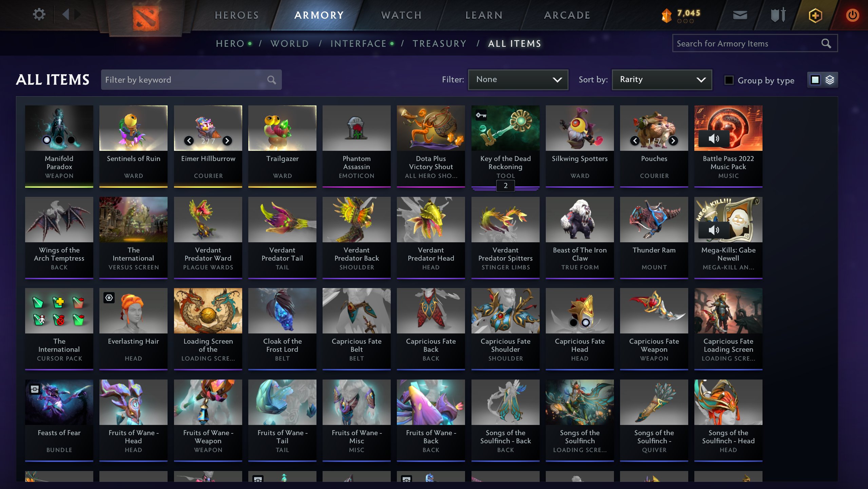
Task: Select Manifold Paradox first style dot
Action: pyautogui.click(x=47, y=140)
